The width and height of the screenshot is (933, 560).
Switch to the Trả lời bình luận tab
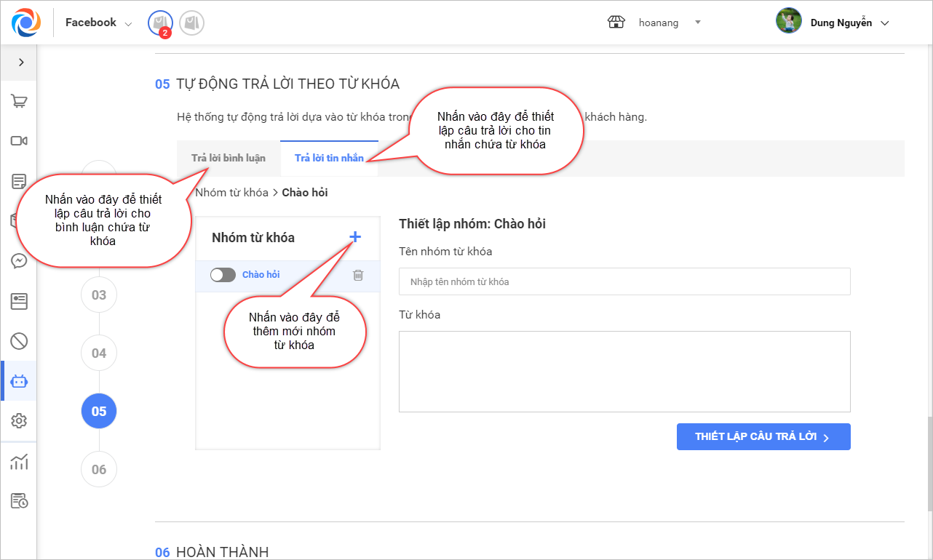(229, 158)
